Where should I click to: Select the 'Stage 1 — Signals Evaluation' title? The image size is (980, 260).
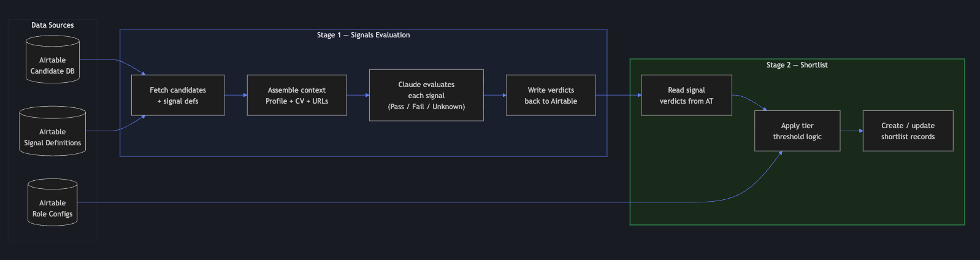(x=363, y=35)
